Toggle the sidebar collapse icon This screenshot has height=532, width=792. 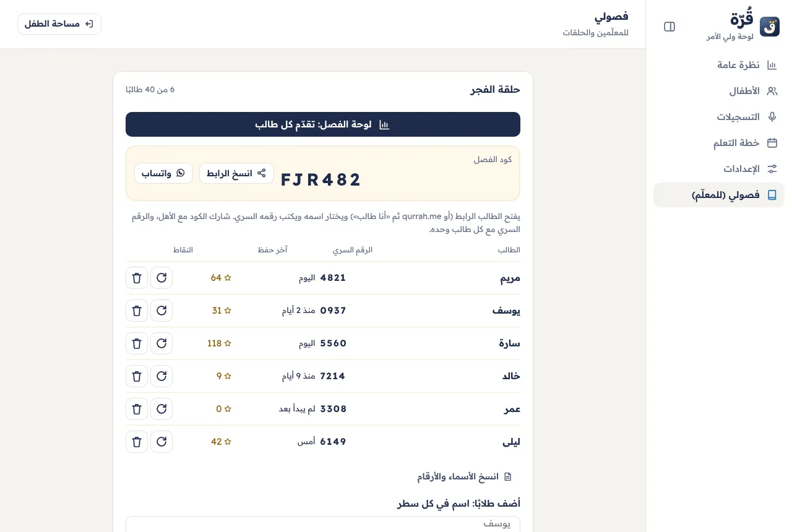(x=669, y=27)
